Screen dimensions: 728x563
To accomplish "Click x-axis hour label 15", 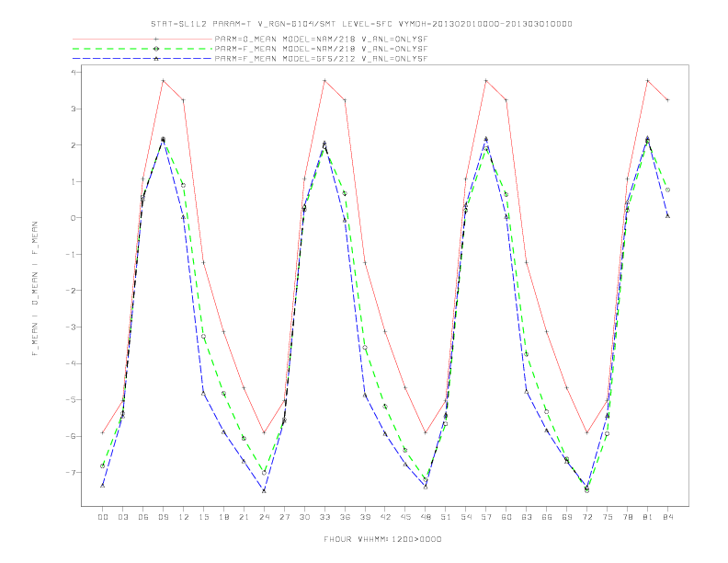I will pyautogui.click(x=203, y=517).
